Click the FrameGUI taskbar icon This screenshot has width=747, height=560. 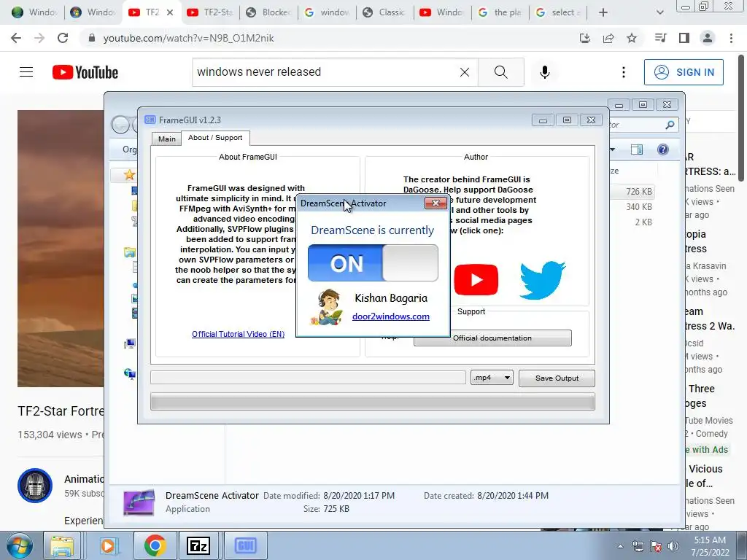point(245,545)
